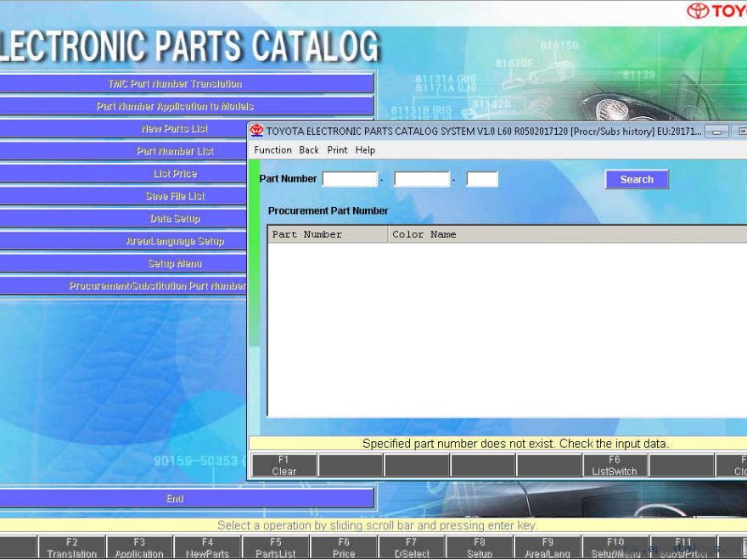Open the Setup Menu option
This screenshot has height=560, width=747.
tap(123, 263)
